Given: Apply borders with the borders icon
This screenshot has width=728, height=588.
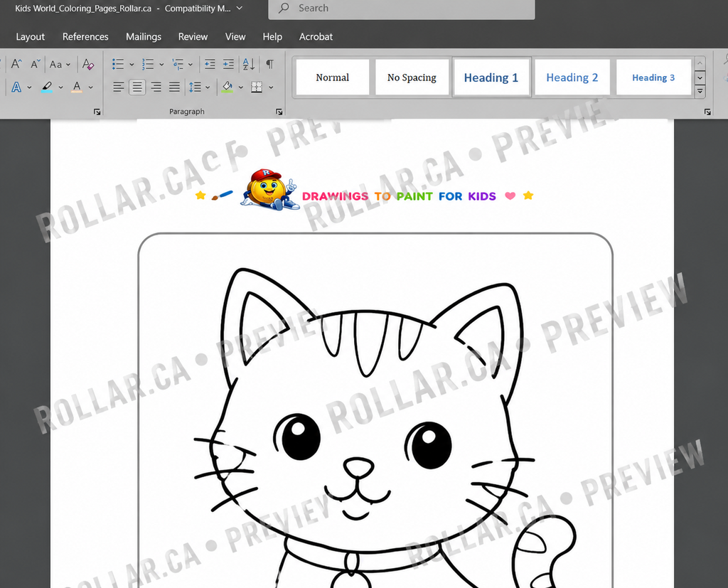Looking at the screenshot, I should tap(257, 87).
